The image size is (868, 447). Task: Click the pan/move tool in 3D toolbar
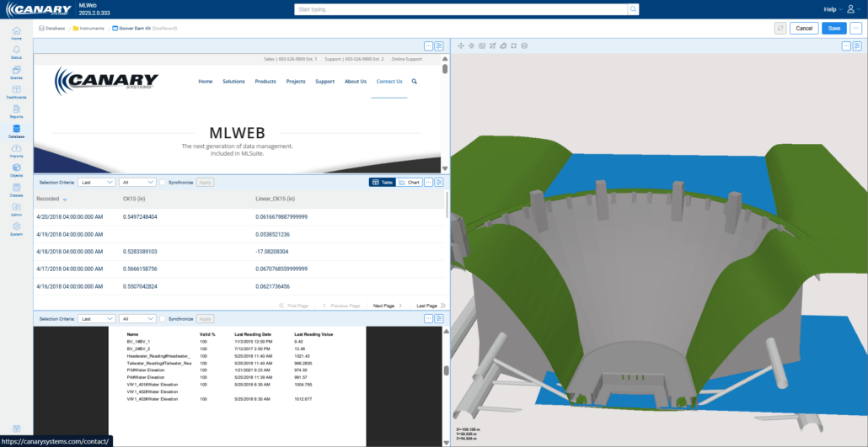[x=460, y=45]
